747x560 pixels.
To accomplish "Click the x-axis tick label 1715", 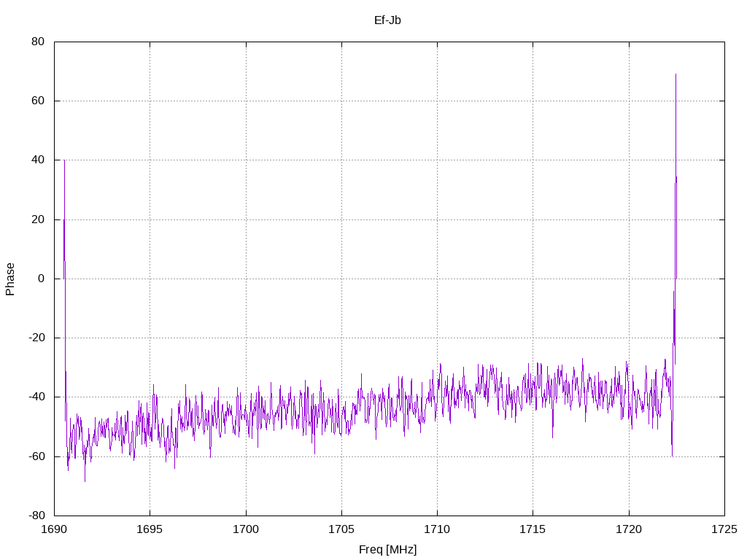I will coord(533,529).
